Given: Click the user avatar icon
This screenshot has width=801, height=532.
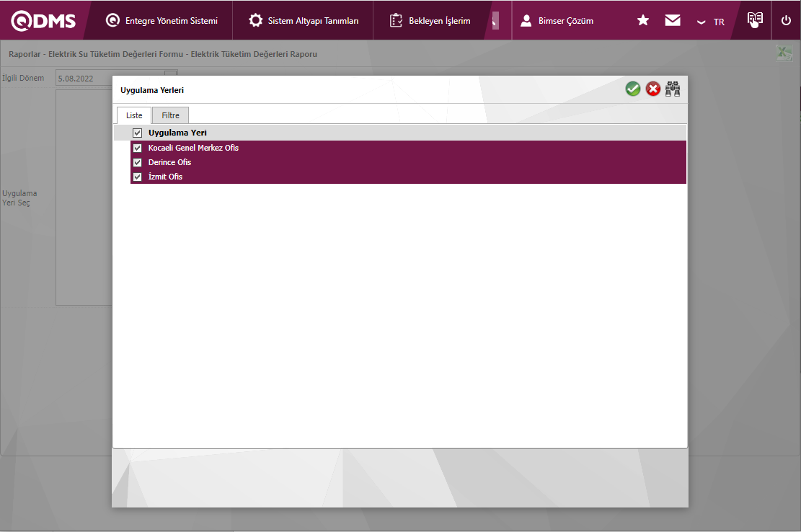Looking at the screenshot, I should pyautogui.click(x=526, y=20).
